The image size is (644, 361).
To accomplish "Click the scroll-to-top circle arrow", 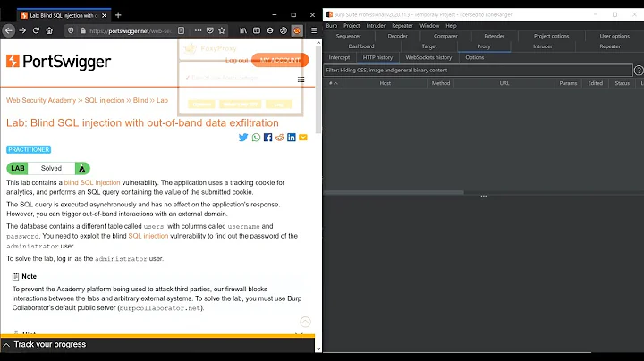I will point(305,322).
